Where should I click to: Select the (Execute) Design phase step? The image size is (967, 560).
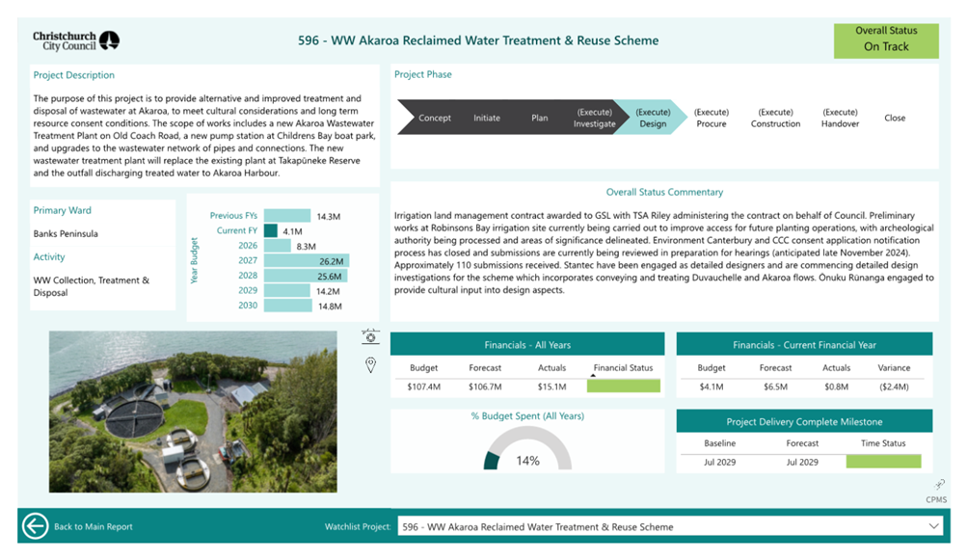coord(653,118)
